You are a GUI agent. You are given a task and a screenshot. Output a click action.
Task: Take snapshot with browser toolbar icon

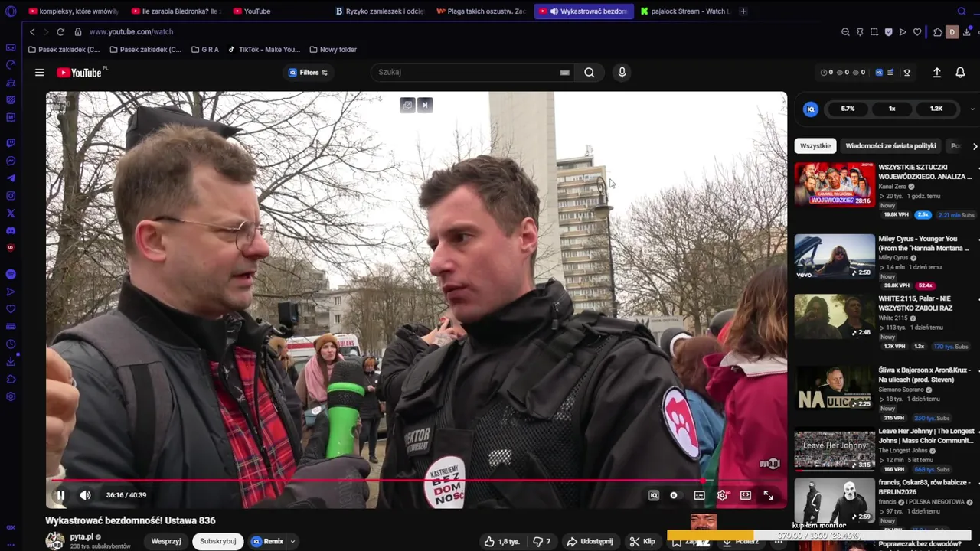click(874, 32)
